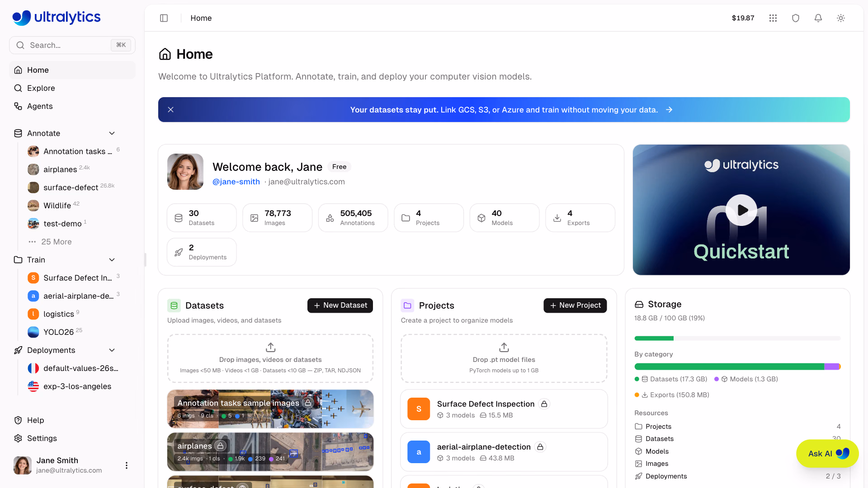The width and height of the screenshot is (868, 488).
Task: Open the Datasets stat card
Action: pyautogui.click(x=202, y=218)
